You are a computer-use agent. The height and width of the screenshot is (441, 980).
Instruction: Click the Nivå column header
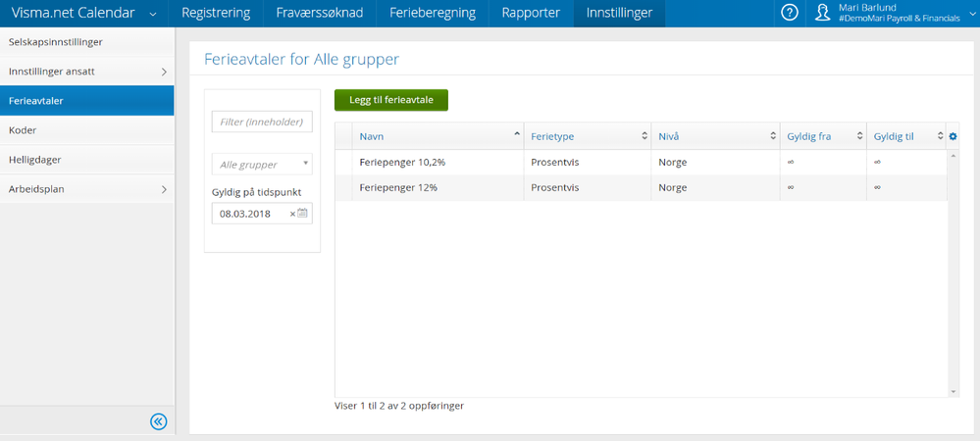point(715,136)
